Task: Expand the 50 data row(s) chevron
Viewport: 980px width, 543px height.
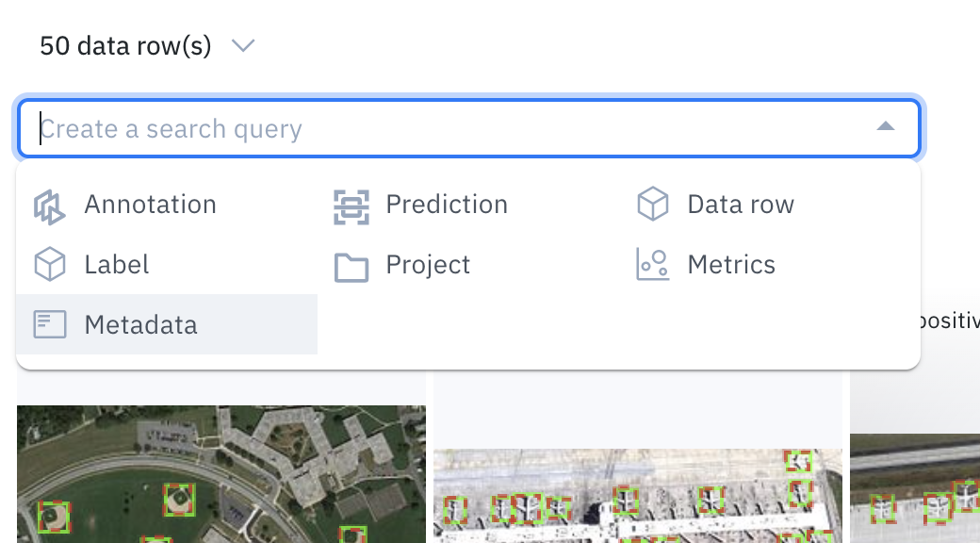Action: tap(243, 45)
